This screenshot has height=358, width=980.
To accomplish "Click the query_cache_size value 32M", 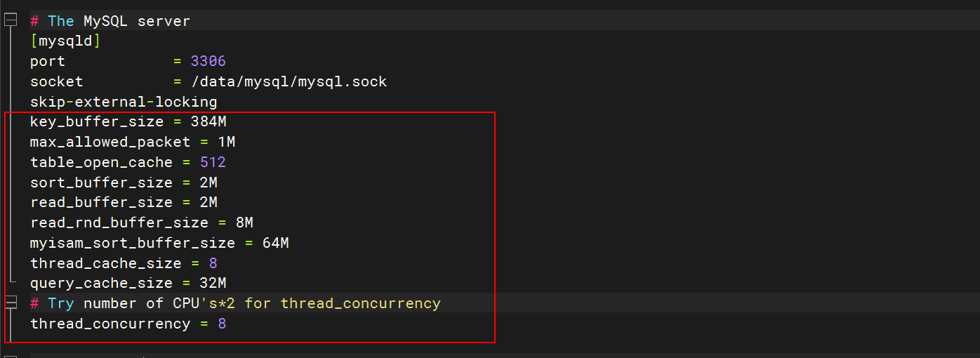I will (x=213, y=283).
